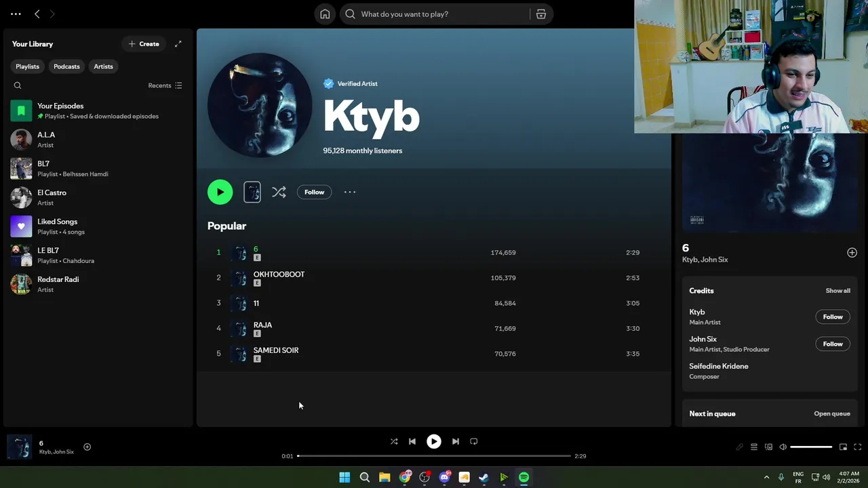This screenshot has height=488, width=868.
Task: Open Steam from the taskbar
Action: 484,478
